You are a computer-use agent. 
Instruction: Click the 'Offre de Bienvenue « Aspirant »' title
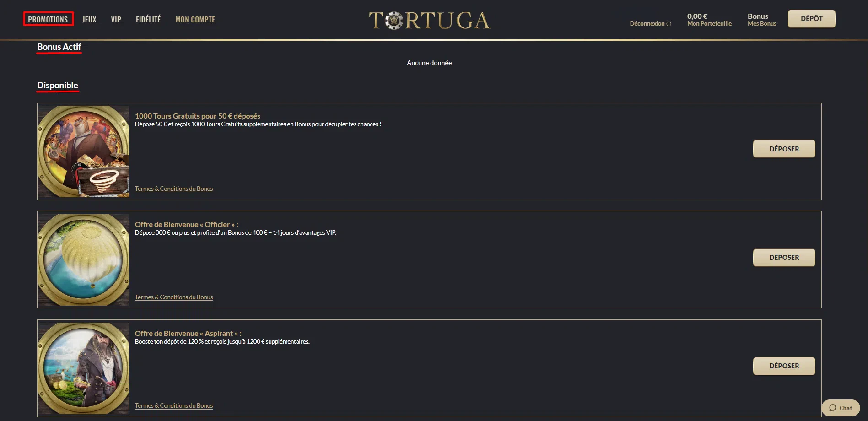click(188, 334)
